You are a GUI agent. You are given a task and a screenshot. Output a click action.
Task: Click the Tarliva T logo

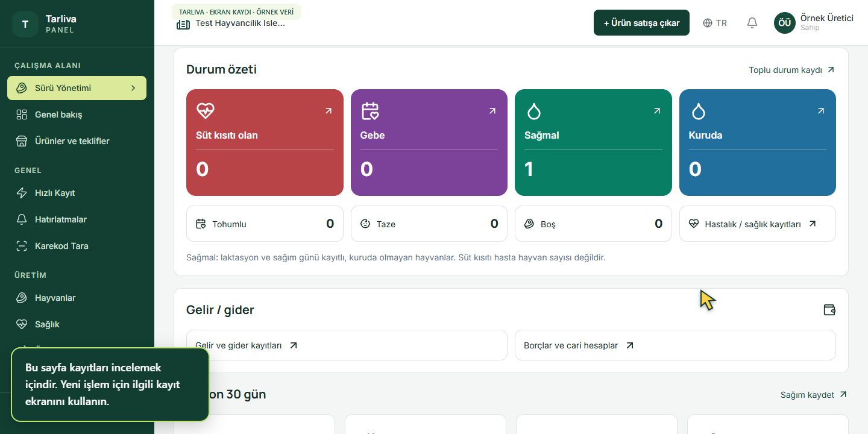pos(25,24)
